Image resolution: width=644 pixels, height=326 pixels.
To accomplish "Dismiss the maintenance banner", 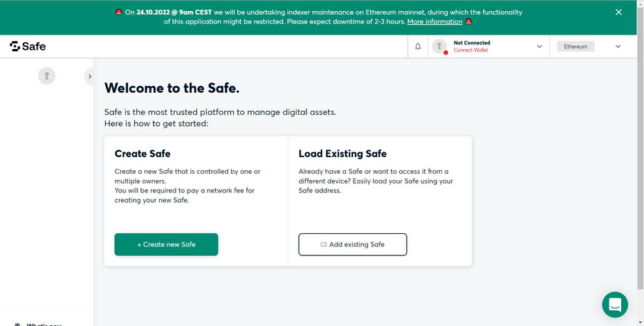I will click(618, 12).
